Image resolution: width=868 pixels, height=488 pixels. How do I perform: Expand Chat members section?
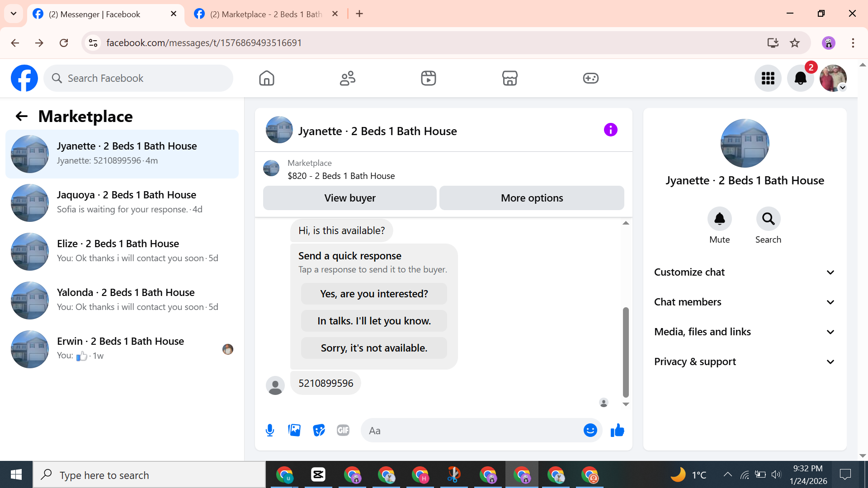pos(744,302)
